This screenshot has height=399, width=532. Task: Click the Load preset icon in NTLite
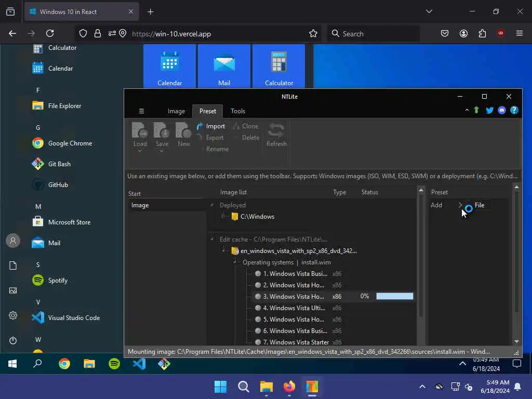(140, 130)
